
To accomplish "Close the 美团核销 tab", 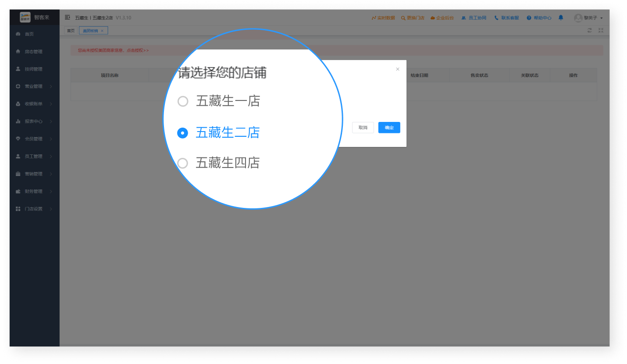I will pyautogui.click(x=102, y=31).
